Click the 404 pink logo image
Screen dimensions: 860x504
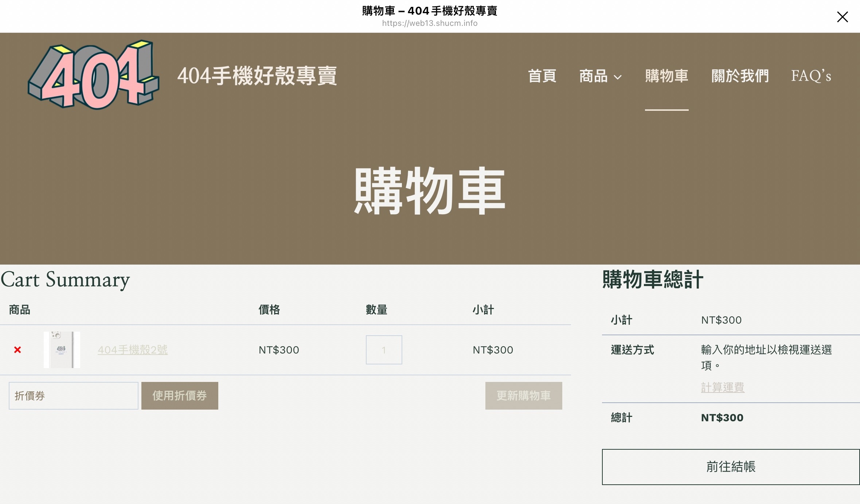click(94, 75)
